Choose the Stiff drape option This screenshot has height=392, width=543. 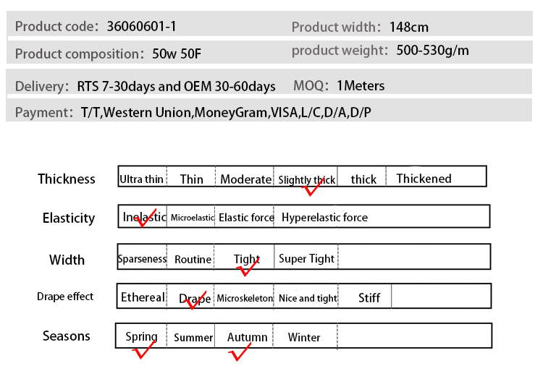pos(369,298)
